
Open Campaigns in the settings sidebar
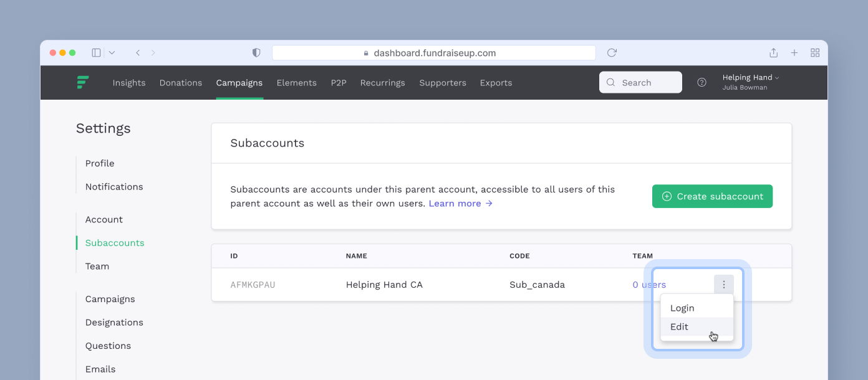[110, 299]
